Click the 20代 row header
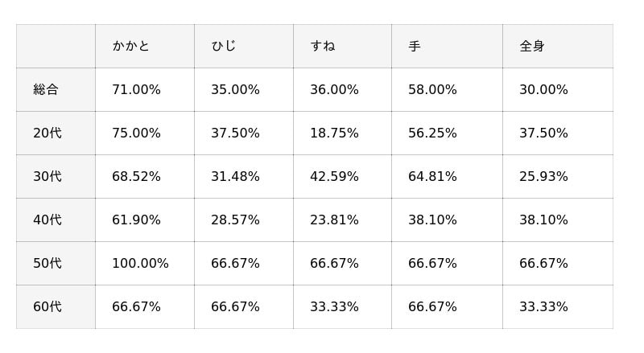 coord(47,133)
